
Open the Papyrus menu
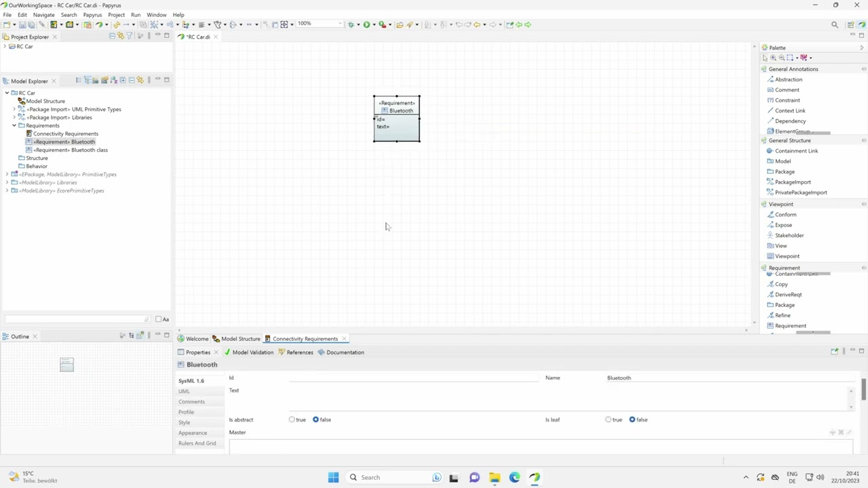(x=92, y=15)
